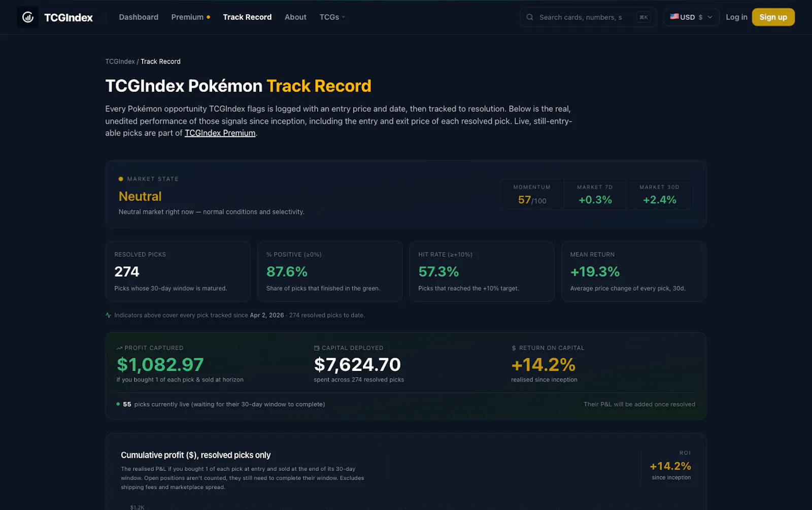Click the orange dot next to Market State

(x=121, y=179)
